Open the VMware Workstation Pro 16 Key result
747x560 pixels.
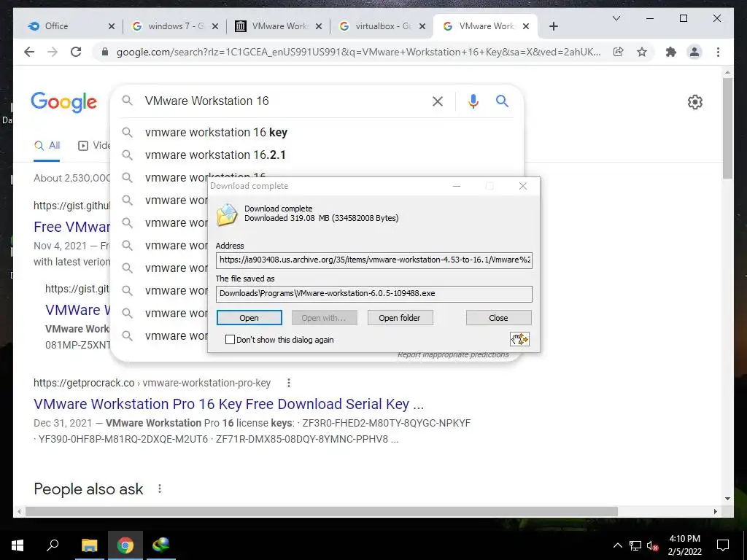pos(228,404)
